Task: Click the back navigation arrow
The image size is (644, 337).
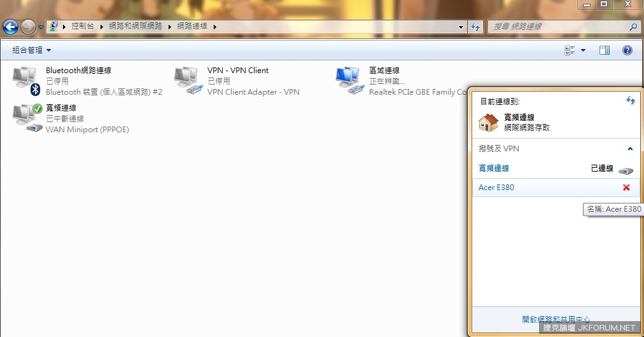Action: coord(11,27)
